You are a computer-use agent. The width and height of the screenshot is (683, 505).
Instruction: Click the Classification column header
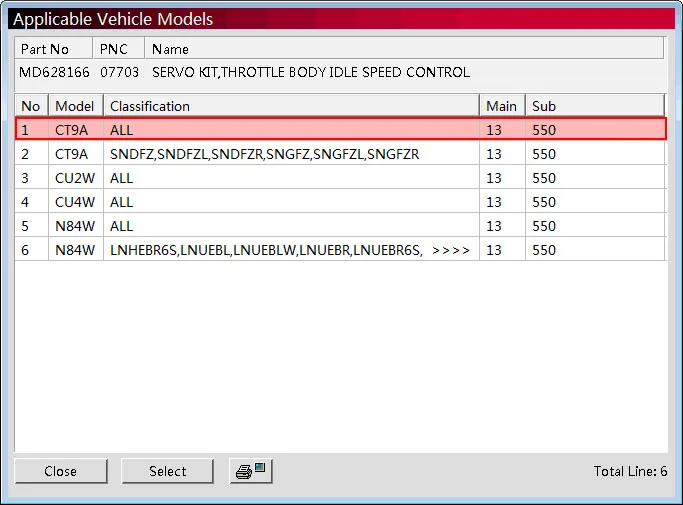pos(291,106)
